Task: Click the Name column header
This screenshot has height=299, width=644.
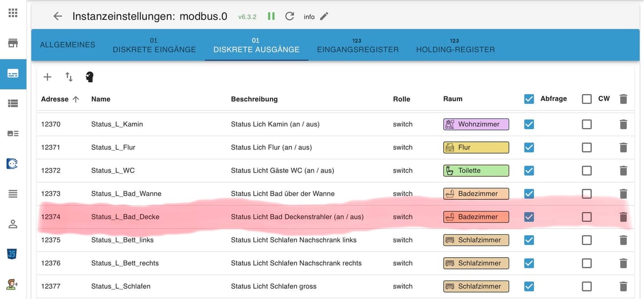Action: 101,99
